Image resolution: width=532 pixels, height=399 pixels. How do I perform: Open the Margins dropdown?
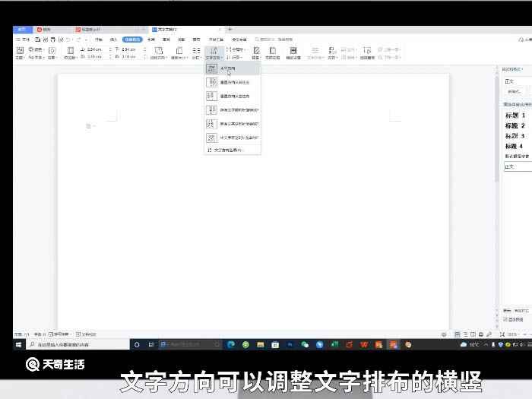(71, 53)
